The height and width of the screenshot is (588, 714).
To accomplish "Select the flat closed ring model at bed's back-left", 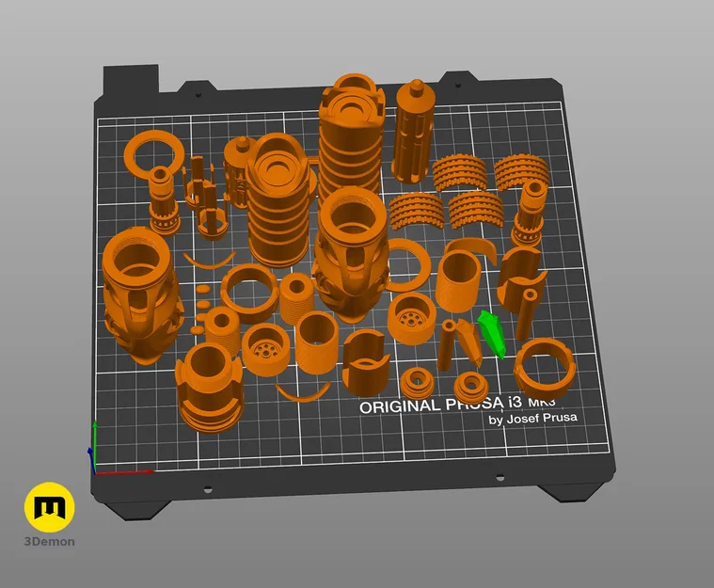I will (x=154, y=154).
